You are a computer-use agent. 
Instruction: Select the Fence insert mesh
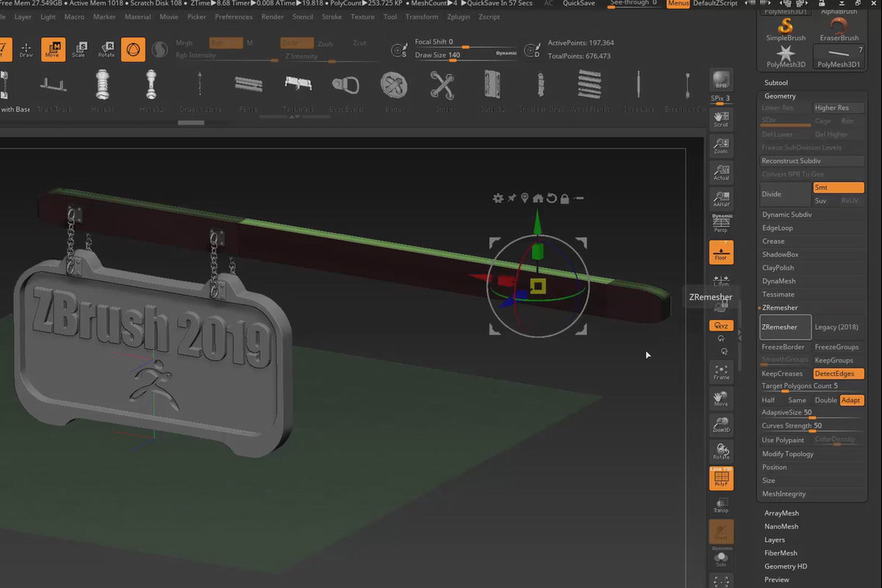248,91
